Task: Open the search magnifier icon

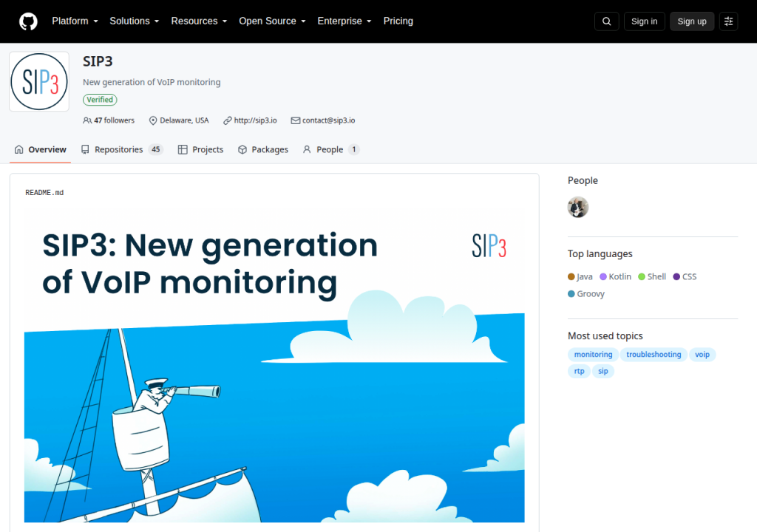Action: 606,21
